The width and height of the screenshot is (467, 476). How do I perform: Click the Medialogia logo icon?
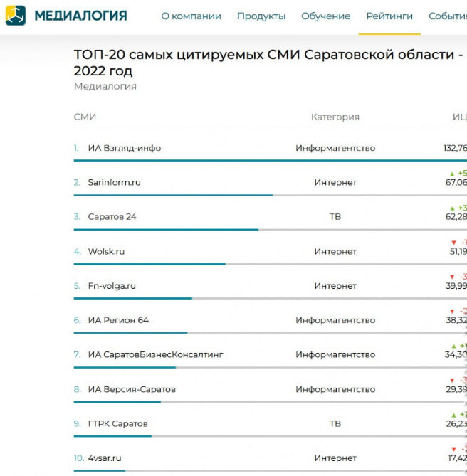(16, 16)
